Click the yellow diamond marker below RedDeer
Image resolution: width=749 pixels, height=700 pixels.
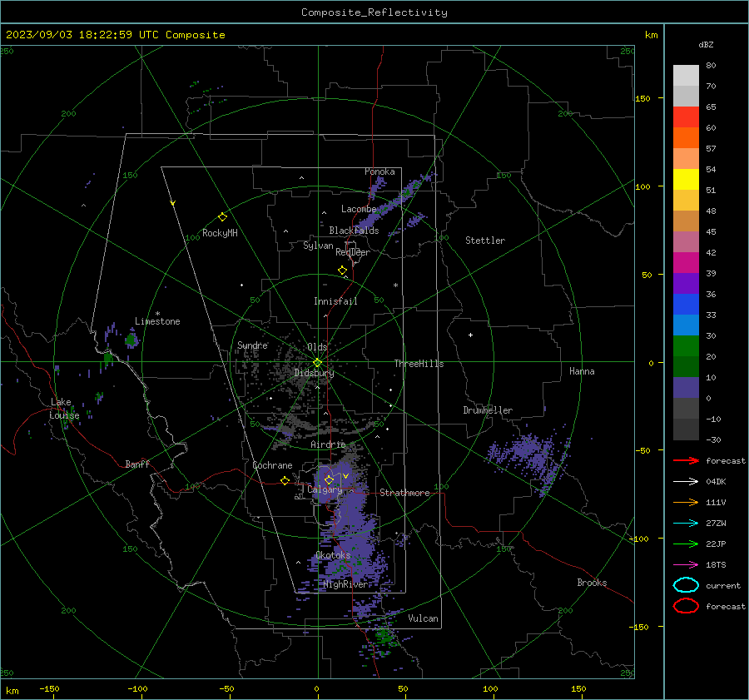[x=342, y=271]
